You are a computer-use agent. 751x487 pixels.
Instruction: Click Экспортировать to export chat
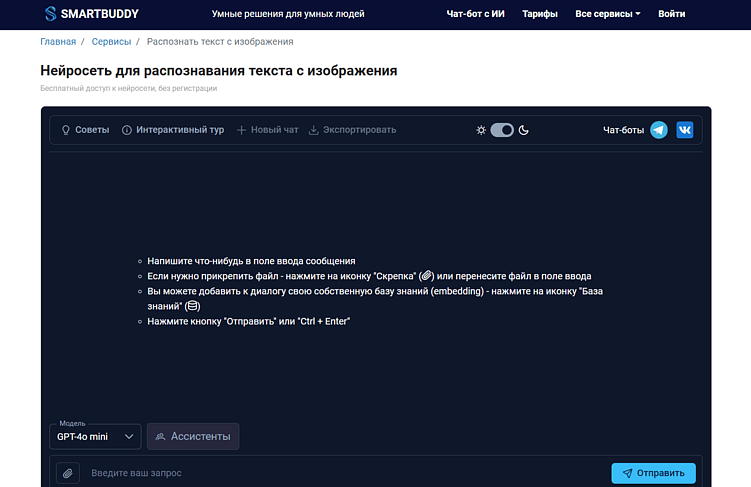[x=352, y=130]
